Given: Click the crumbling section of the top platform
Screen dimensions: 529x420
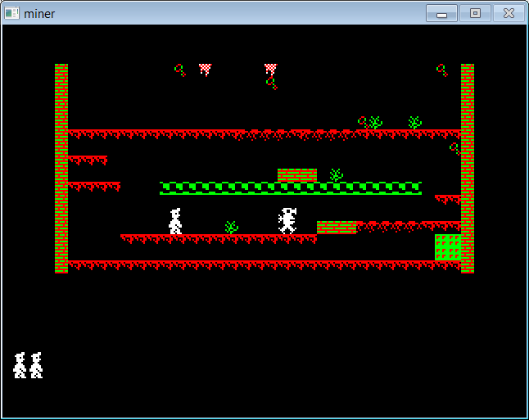Looking at the screenshot, I should [x=297, y=134].
